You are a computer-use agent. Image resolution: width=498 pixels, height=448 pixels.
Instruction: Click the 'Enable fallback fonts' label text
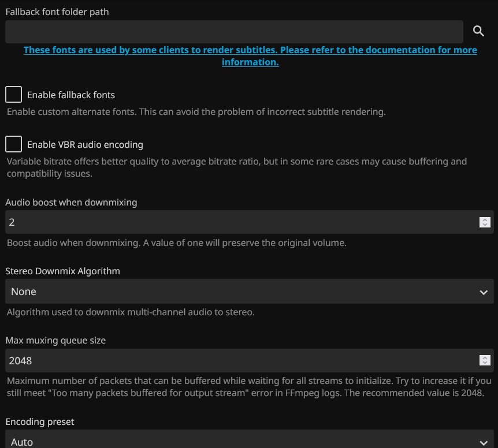click(x=71, y=95)
